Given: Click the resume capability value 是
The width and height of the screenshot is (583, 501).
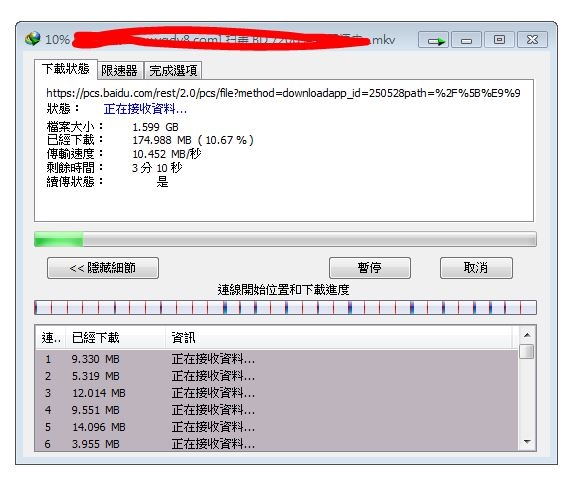Looking at the screenshot, I should (x=162, y=182).
